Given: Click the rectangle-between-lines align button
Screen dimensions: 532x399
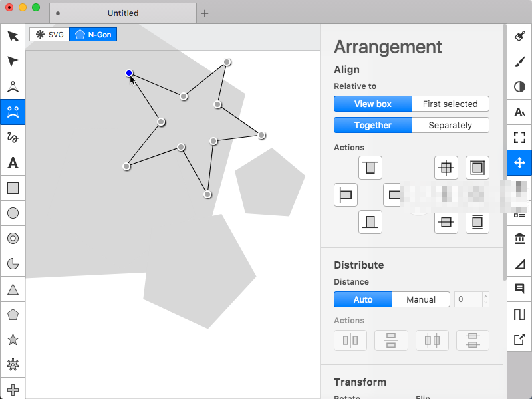Looking at the screenshot, I should click(477, 222).
